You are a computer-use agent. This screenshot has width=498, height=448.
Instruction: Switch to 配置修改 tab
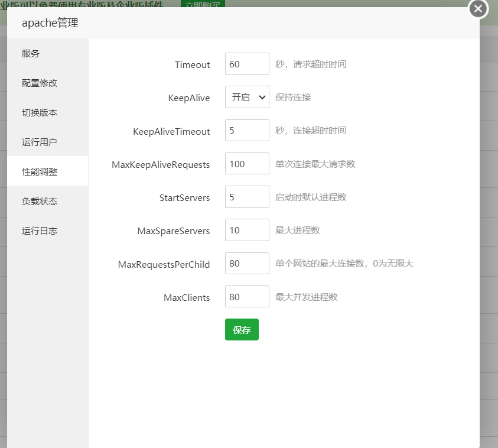point(48,83)
